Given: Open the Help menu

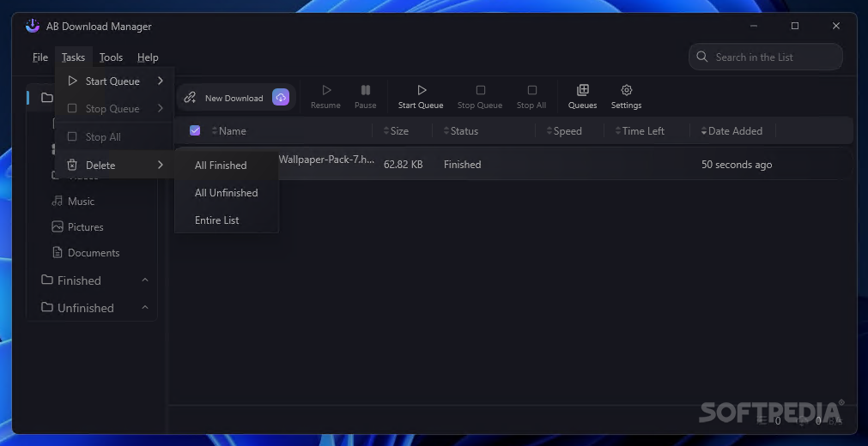Looking at the screenshot, I should pos(148,57).
